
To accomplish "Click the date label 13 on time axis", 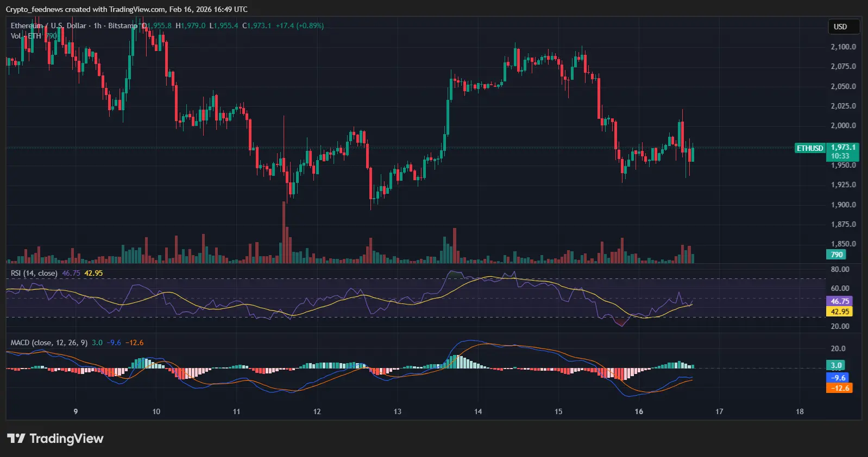I will 398,411.
